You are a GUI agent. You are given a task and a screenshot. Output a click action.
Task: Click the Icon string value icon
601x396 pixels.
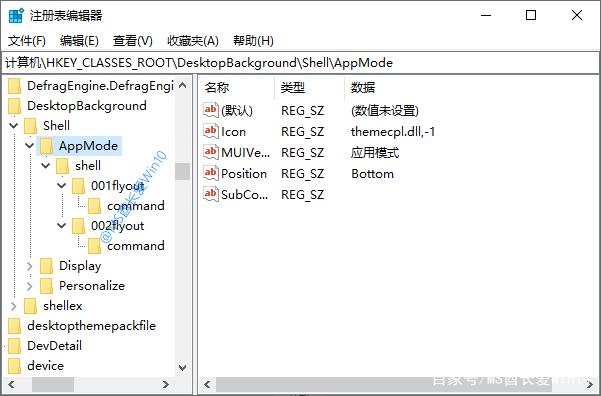tap(210, 131)
